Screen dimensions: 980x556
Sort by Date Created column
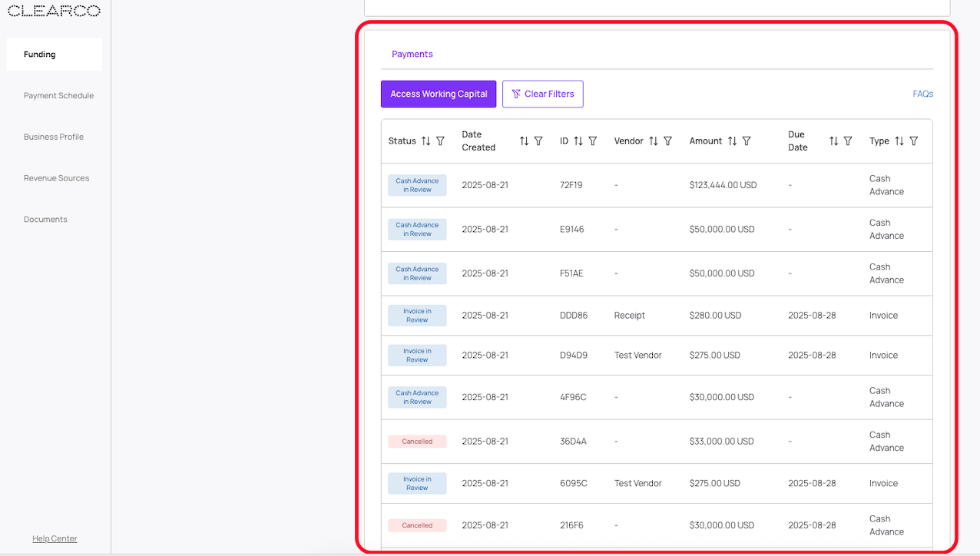pyautogui.click(x=524, y=141)
